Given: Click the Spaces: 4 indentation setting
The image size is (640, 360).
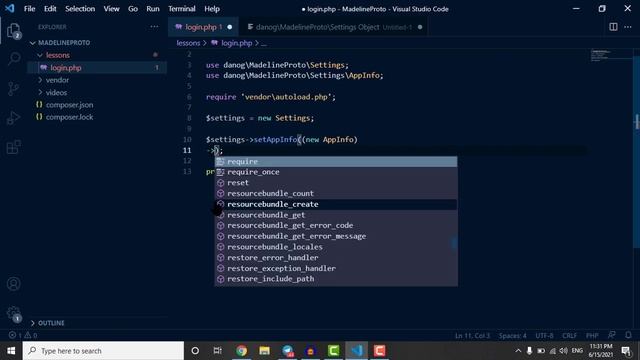Looking at the screenshot, I should tap(512, 336).
